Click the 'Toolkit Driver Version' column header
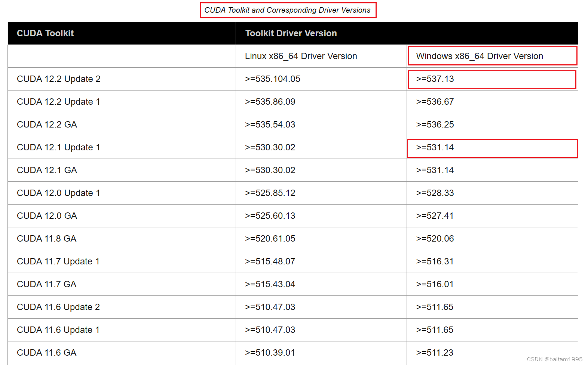 click(x=291, y=33)
